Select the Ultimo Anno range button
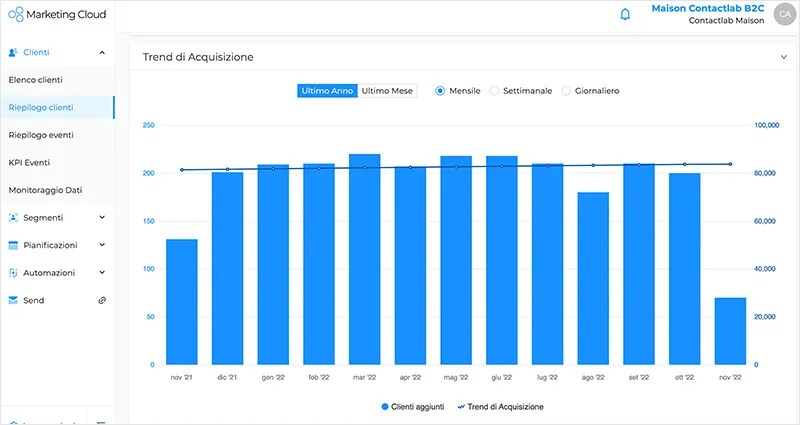The image size is (800, 425). (327, 91)
